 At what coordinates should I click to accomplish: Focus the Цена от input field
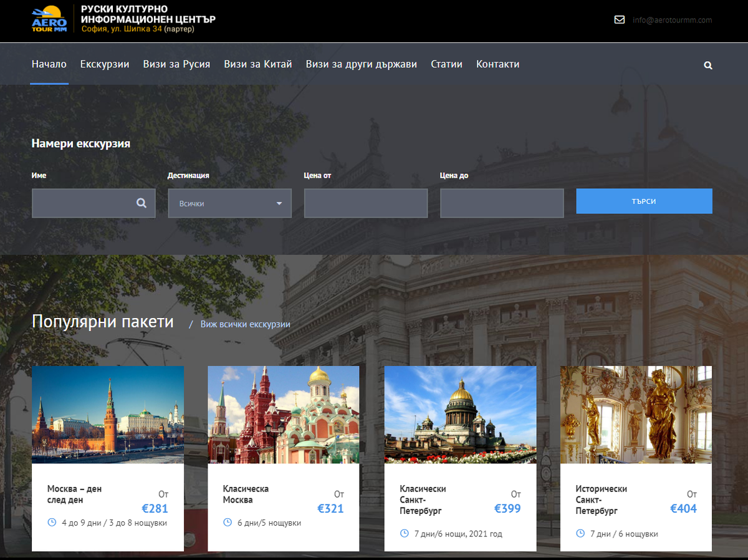tap(366, 203)
